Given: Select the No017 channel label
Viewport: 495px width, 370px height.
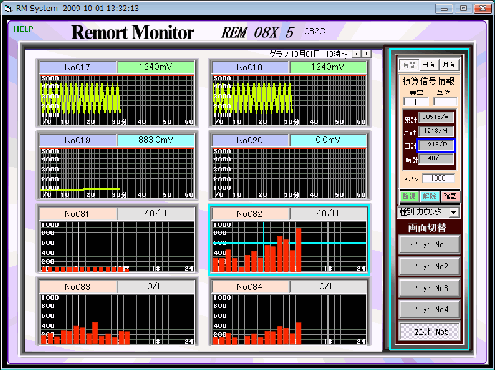Looking at the screenshot, I should pyautogui.click(x=78, y=67).
